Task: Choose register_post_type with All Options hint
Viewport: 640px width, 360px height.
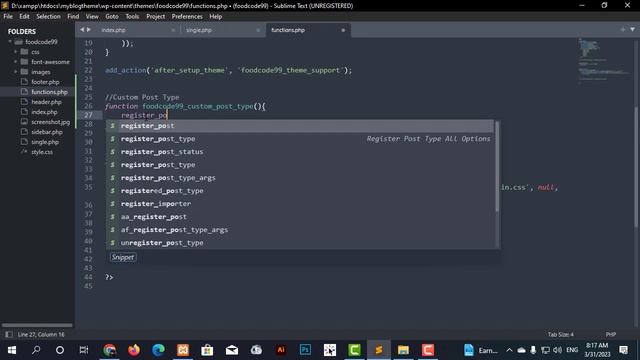Action: 300,139
